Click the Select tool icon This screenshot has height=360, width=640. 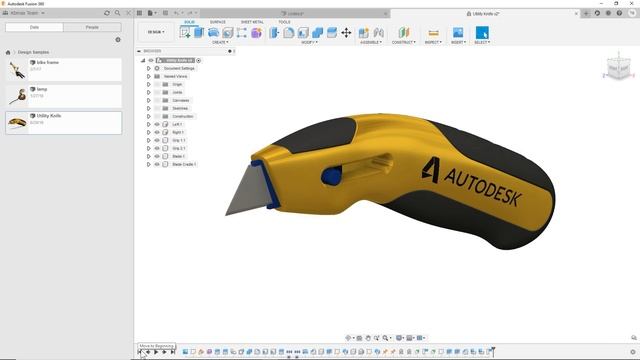point(482,32)
